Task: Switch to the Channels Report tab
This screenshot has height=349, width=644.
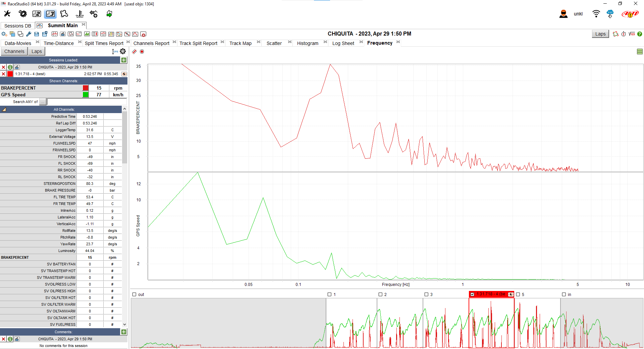Action: point(151,43)
